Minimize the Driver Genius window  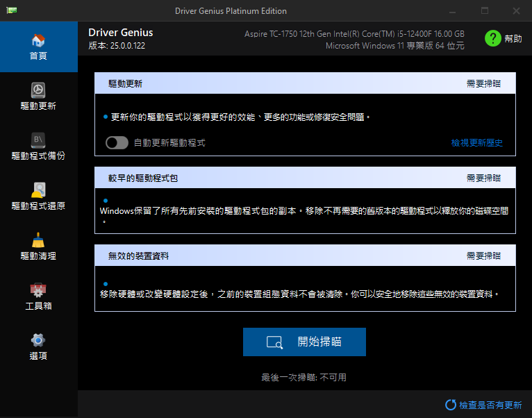452,11
